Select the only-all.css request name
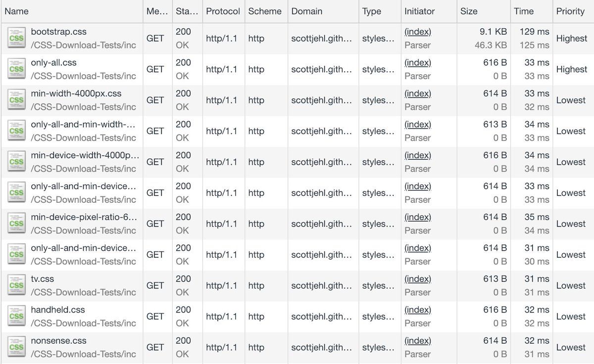The image size is (594, 364). (53, 63)
